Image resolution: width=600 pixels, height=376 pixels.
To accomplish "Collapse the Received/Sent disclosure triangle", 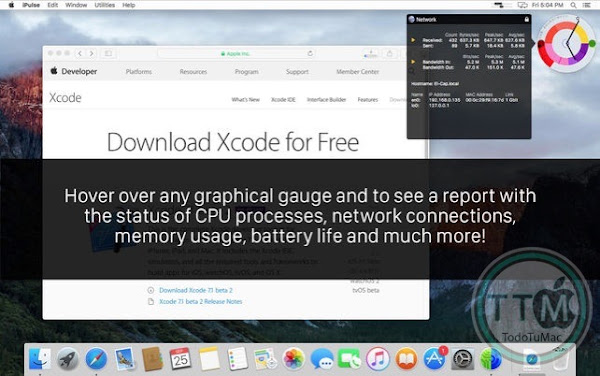I will (x=413, y=40).
